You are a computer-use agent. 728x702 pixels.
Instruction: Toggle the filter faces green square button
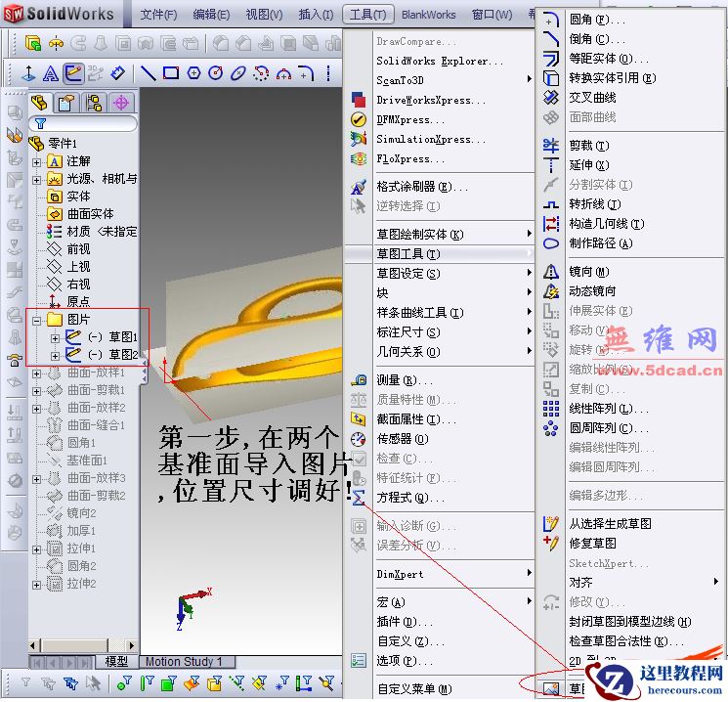(167, 683)
